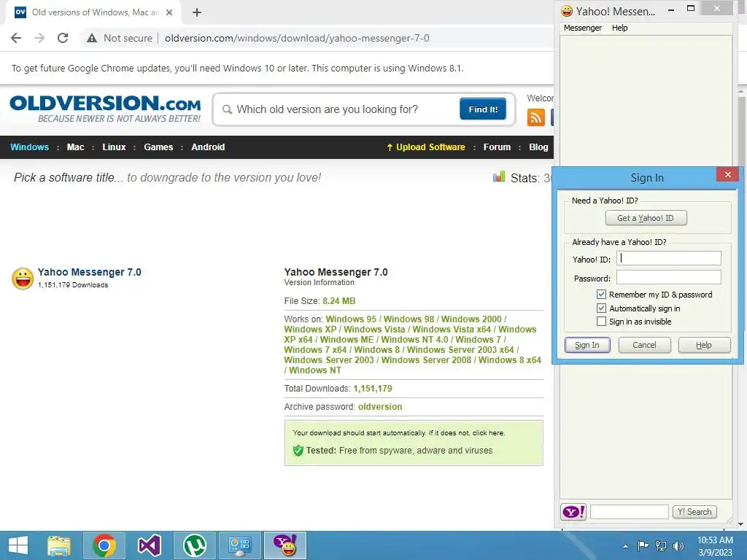Click Cancel in Sign In dialog

[644, 345]
